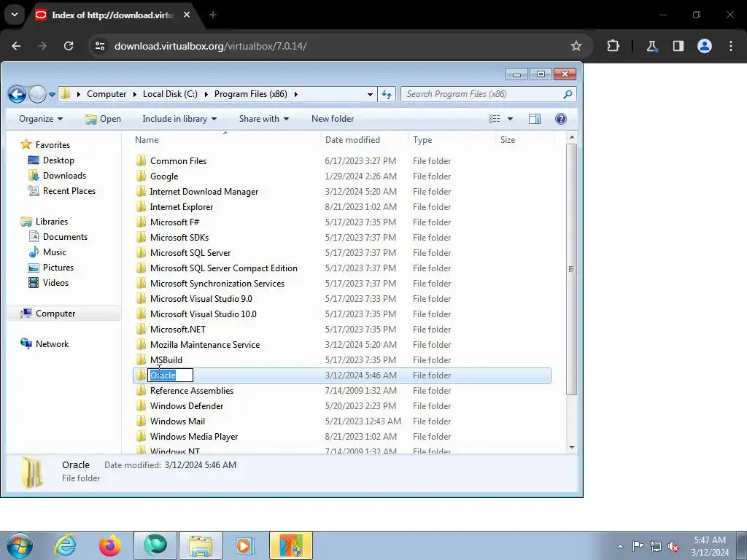Open Chrome profile avatar
The height and width of the screenshot is (560, 747).
point(705,46)
